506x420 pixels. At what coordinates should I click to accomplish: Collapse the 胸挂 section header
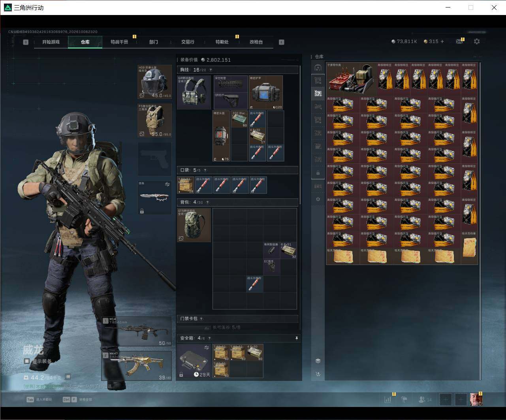point(237,70)
